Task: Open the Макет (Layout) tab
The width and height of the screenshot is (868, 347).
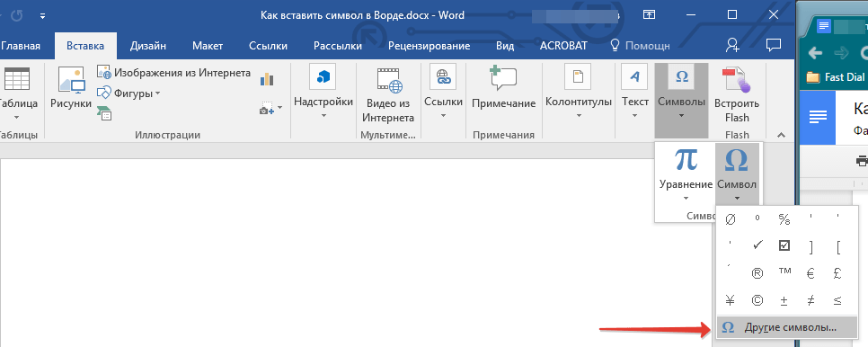Action: point(208,46)
